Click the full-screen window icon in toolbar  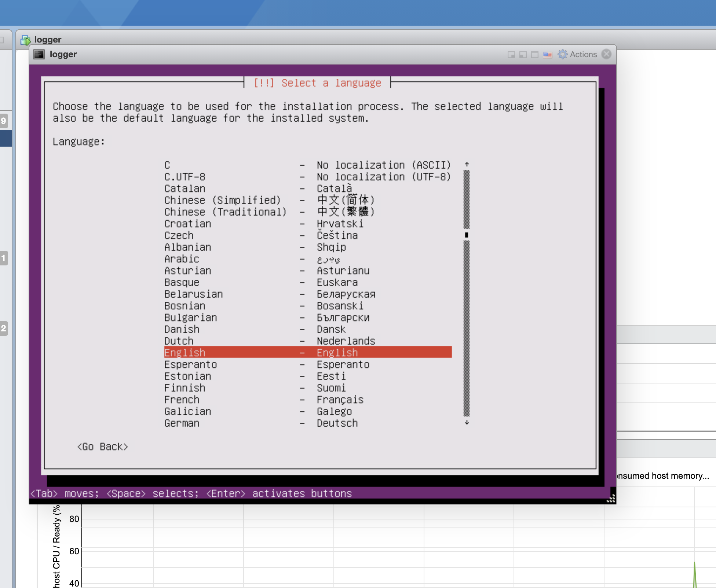(x=534, y=54)
